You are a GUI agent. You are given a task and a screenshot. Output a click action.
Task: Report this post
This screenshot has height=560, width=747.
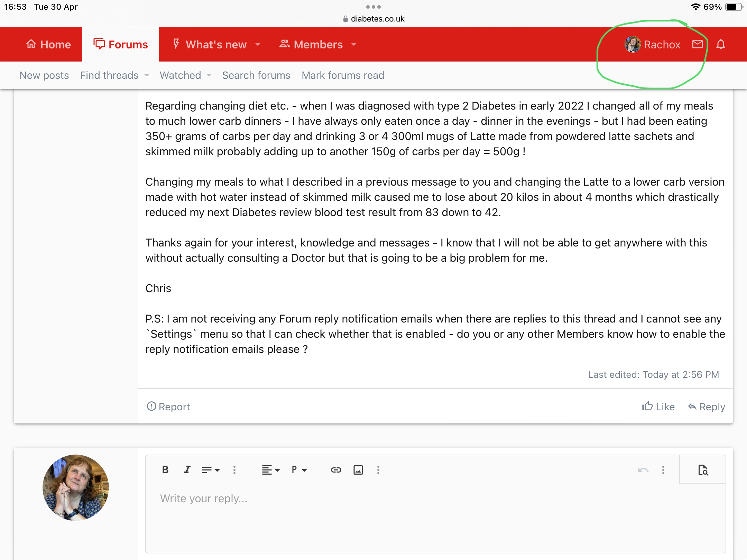168,407
